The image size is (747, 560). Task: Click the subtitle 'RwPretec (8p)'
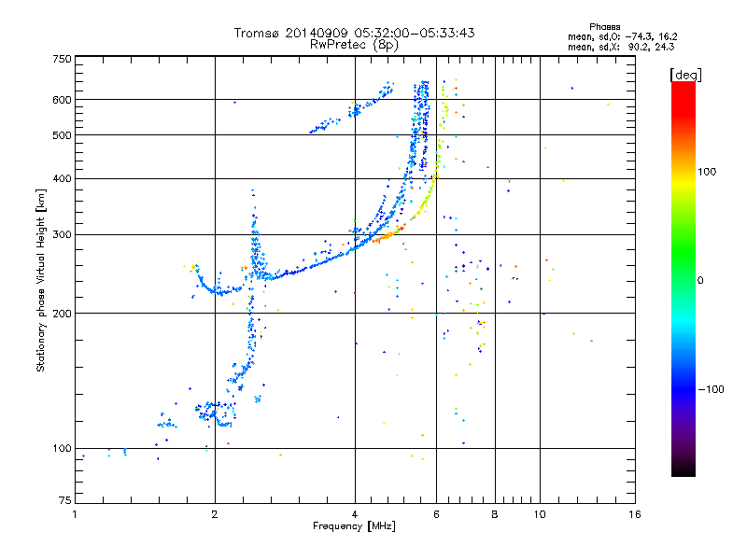point(354,45)
